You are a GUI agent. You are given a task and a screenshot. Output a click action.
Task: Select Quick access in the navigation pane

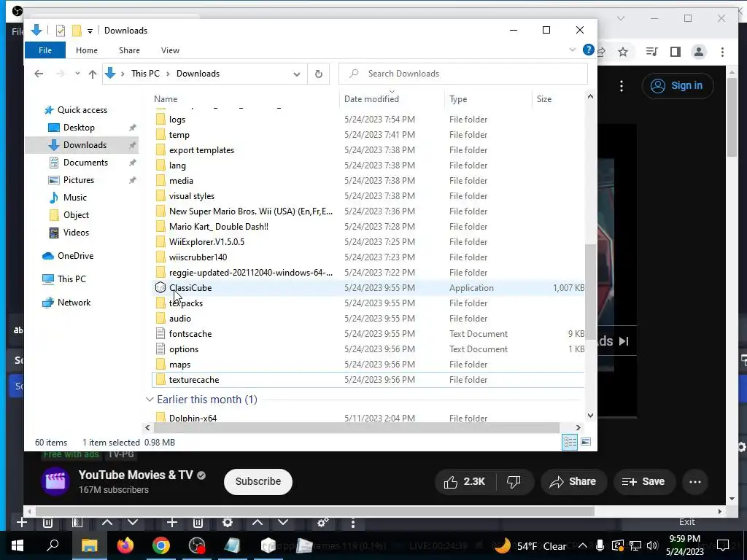click(82, 110)
